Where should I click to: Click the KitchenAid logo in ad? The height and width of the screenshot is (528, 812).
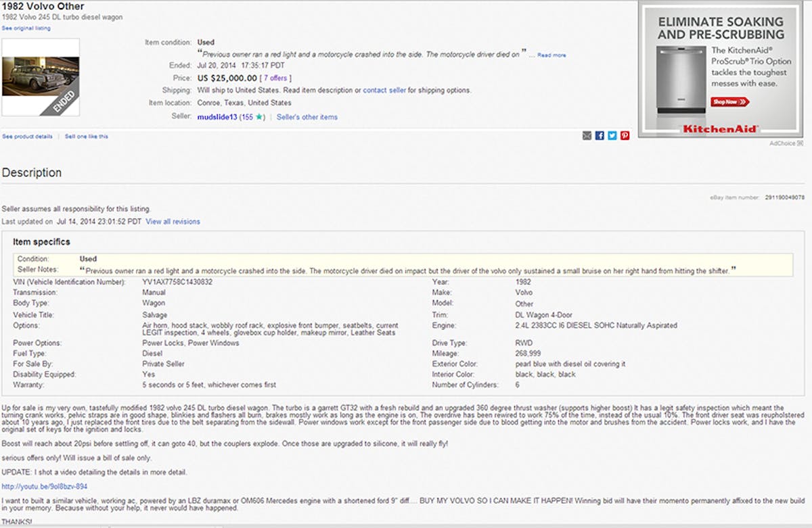coord(721,128)
